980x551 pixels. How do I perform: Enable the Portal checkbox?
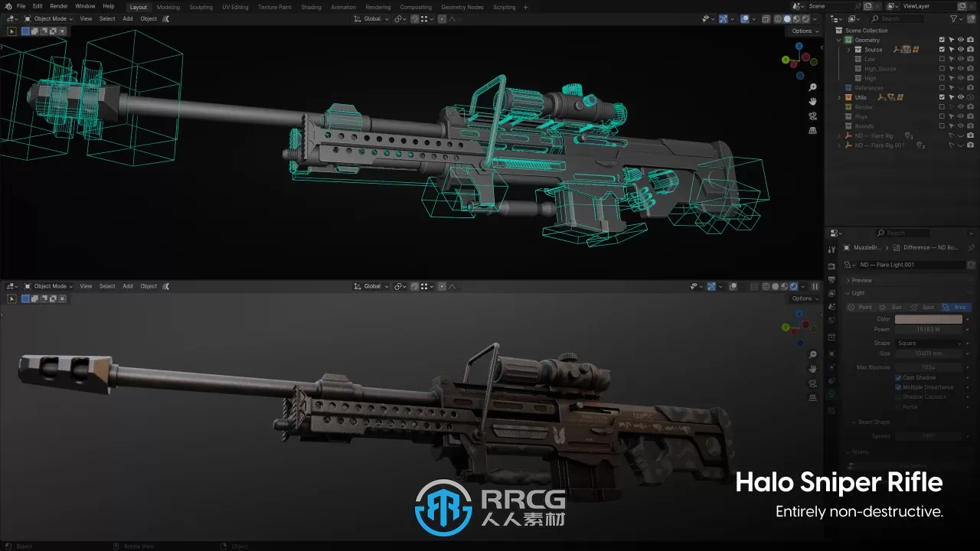tap(899, 406)
